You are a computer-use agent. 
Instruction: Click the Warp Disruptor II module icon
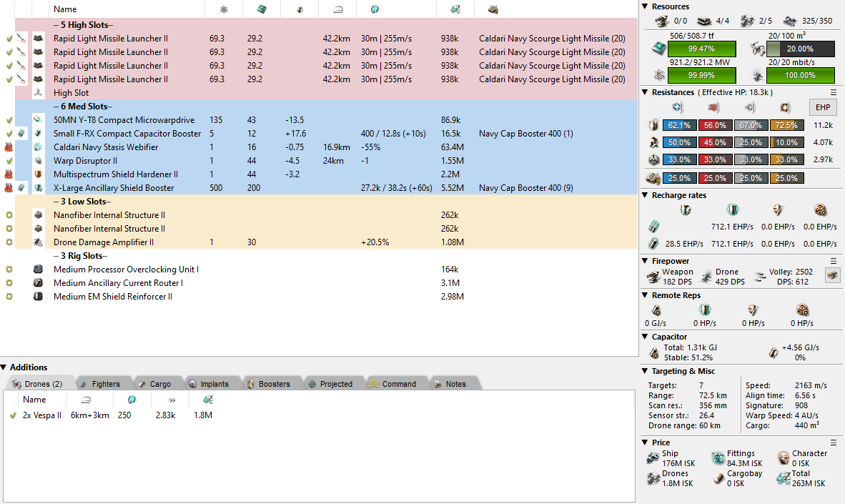(38, 161)
